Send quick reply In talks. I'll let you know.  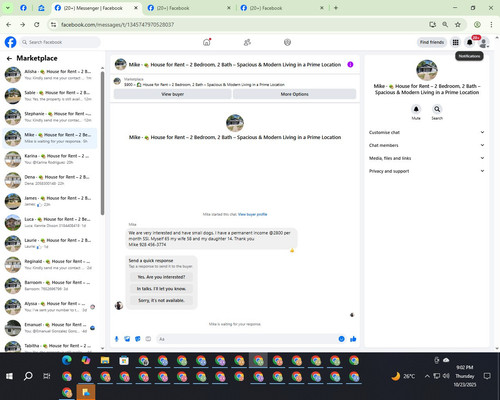(x=161, y=289)
